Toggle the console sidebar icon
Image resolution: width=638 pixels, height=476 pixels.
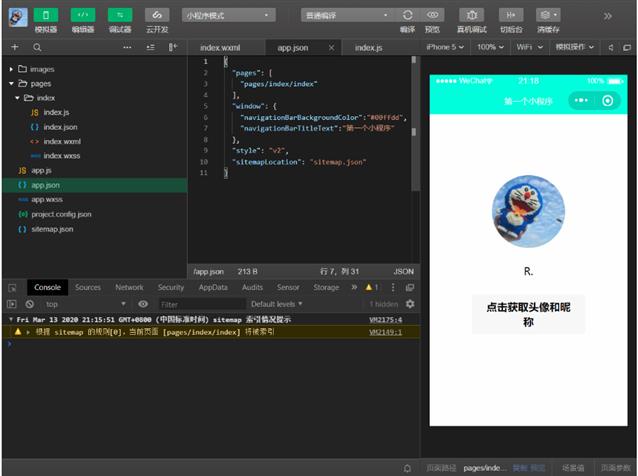point(12,304)
